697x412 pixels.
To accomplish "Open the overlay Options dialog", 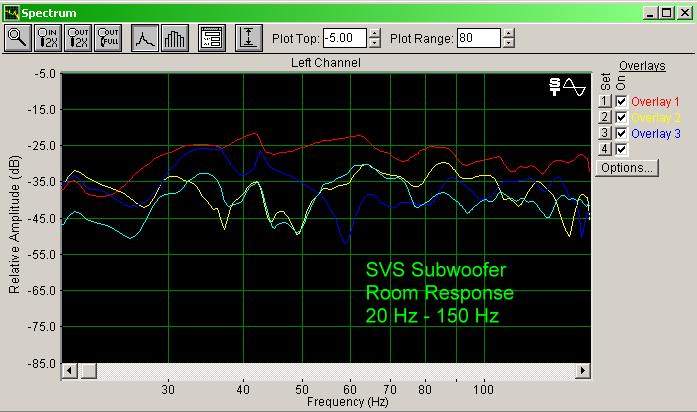I will pyautogui.click(x=626, y=167).
